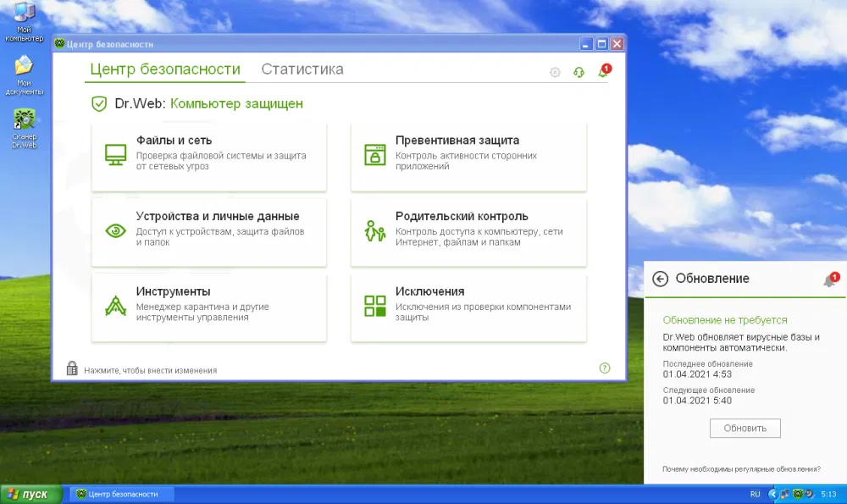Open the Превентивная защита section

pyautogui.click(x=468, y=157)
